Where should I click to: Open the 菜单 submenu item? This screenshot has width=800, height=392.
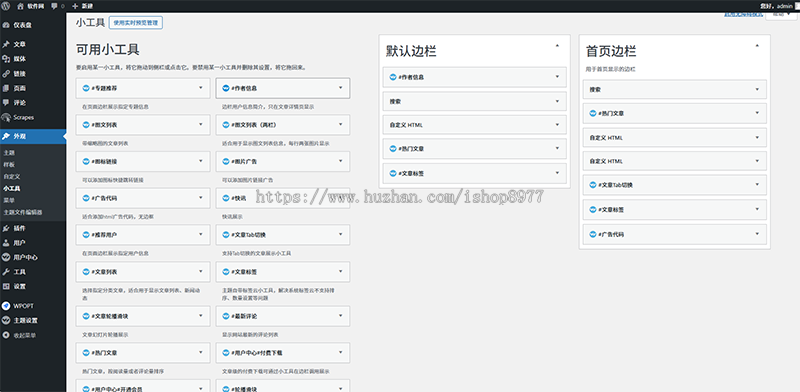tap(9, 200)
